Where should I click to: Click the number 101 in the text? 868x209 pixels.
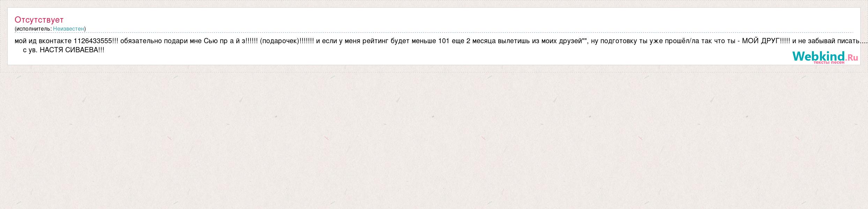444,41
